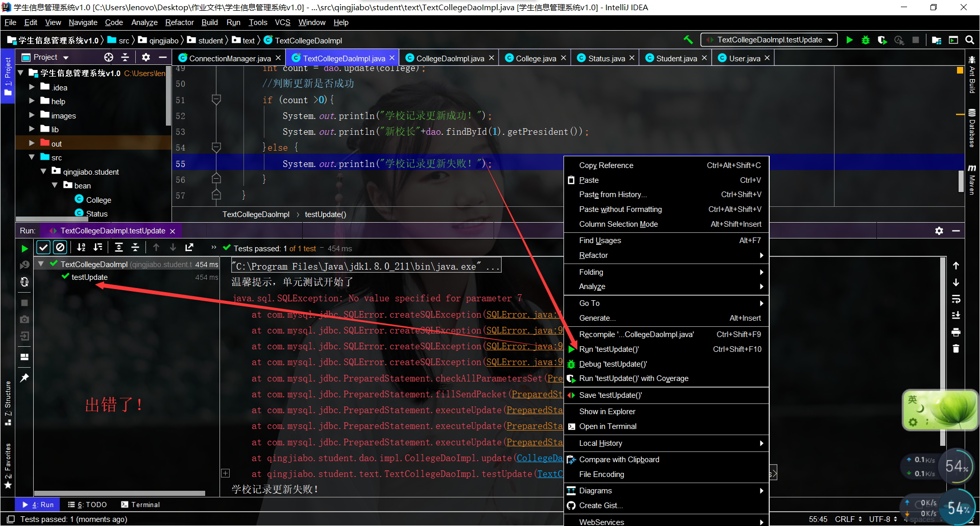The height and width of the screenshot is (526, 980).
Task: Click the test tree horizontal scrollbar
Action: (x=119, y=493)
